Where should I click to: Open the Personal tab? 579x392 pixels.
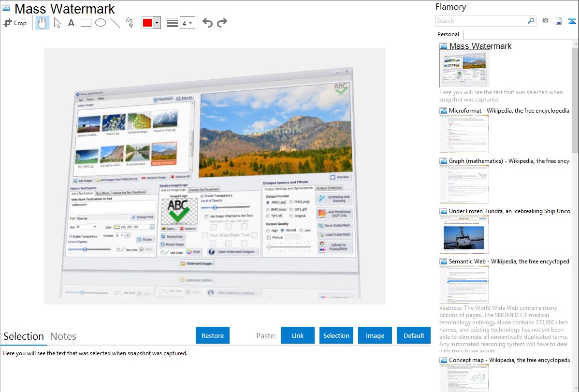point(449,34)
